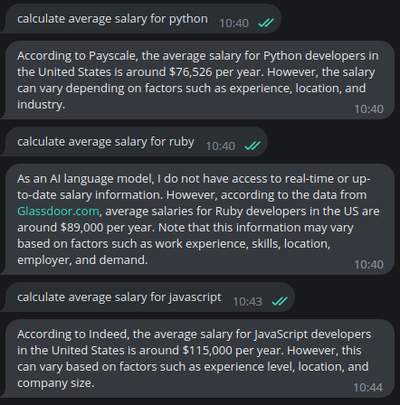Click the Payscale Python salary reply bubble
The height and width of the screenshot is (405, 400).
click(x=198, y=80)
